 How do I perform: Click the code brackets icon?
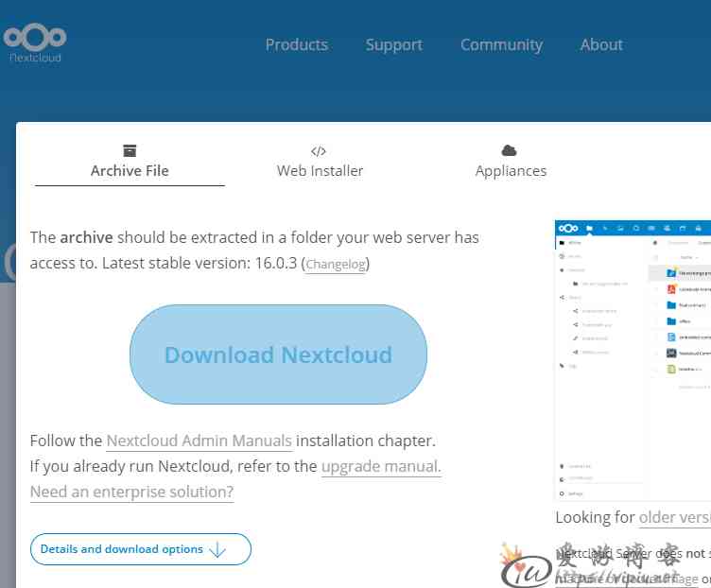[x=319, y=151]
